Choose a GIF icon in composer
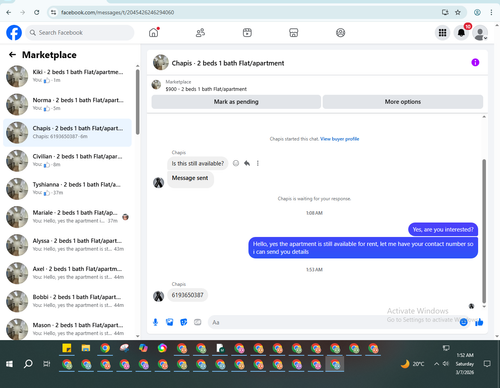Screen dimensions: 500x388 click(x=198, y=322)
